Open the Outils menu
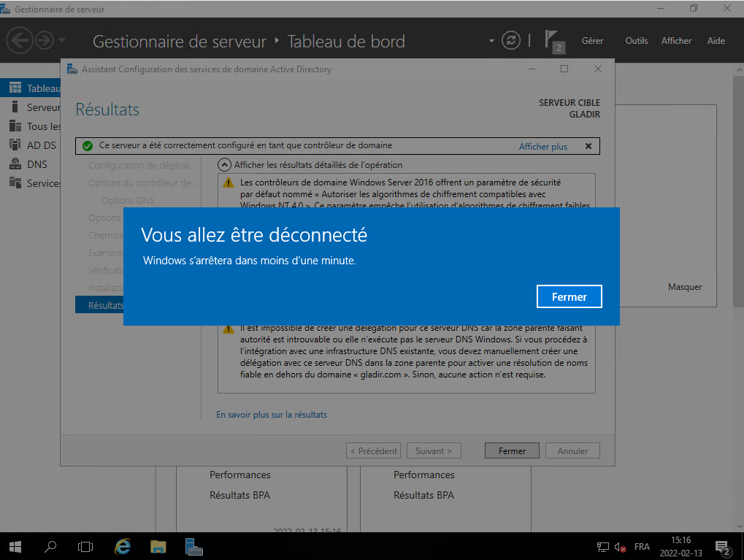This screenshot has height=560, width=744. coord(636,41)
